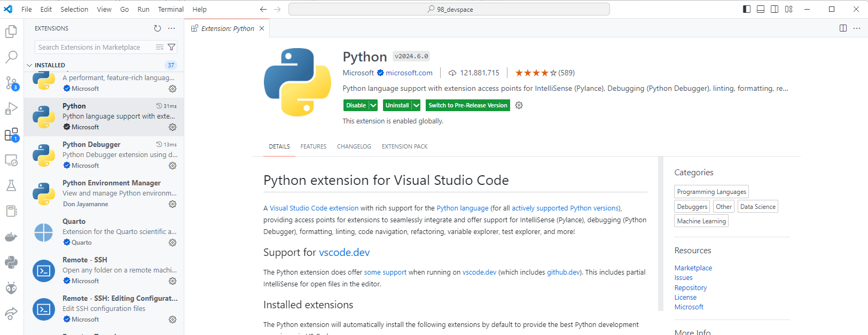Open Customize Layout button in title bar

789,9
